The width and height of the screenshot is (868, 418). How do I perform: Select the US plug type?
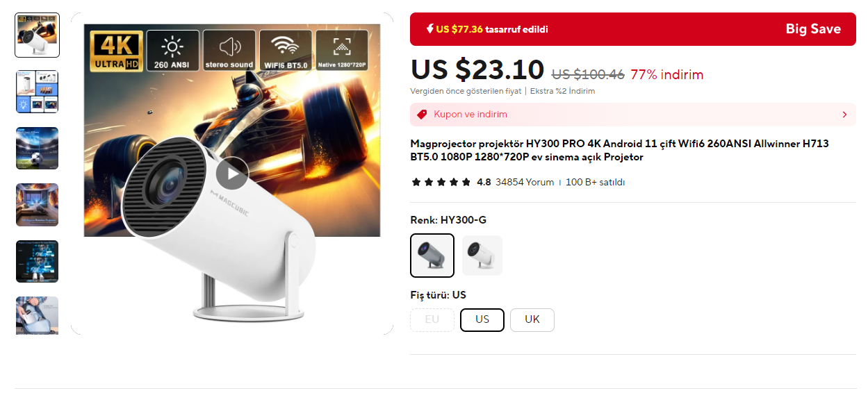482,320
